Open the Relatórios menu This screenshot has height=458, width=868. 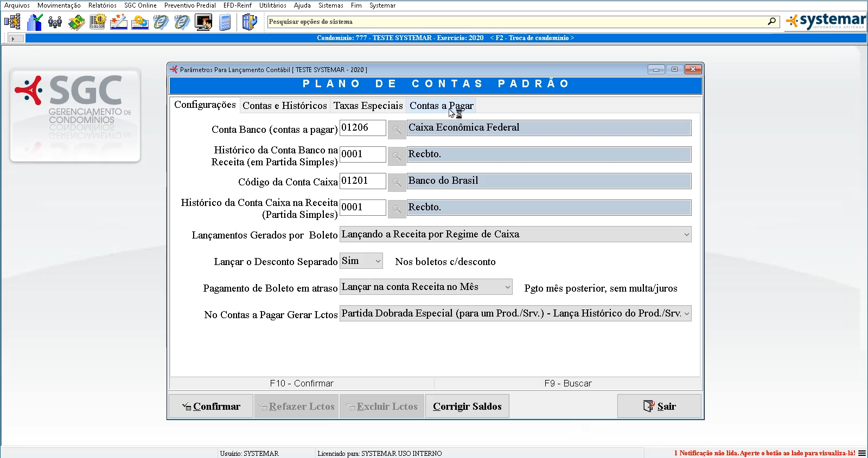[102, 5]
